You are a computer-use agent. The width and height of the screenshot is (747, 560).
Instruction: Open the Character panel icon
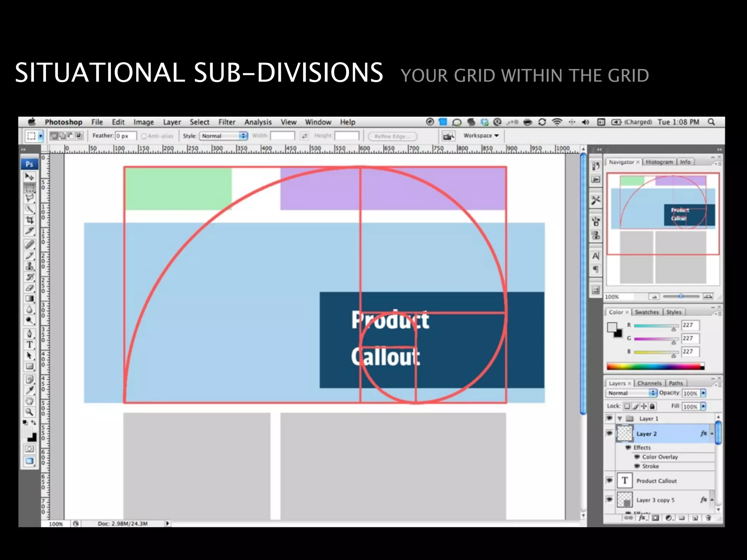(x=596, y=256)
